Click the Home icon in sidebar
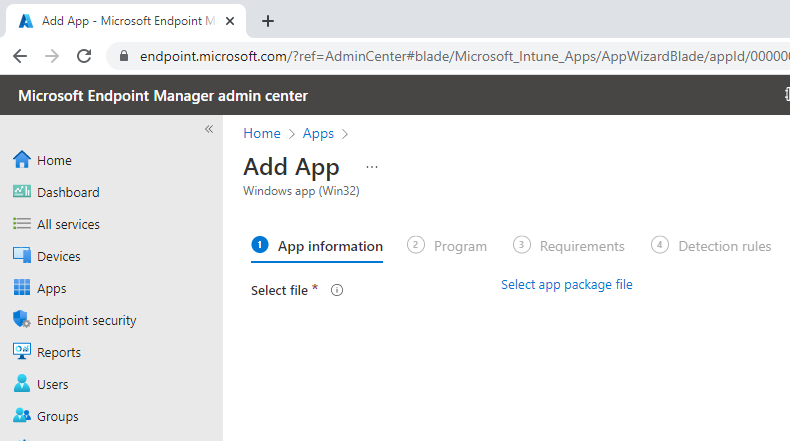Viewport: 790px width, 441px height. [21, 160]
